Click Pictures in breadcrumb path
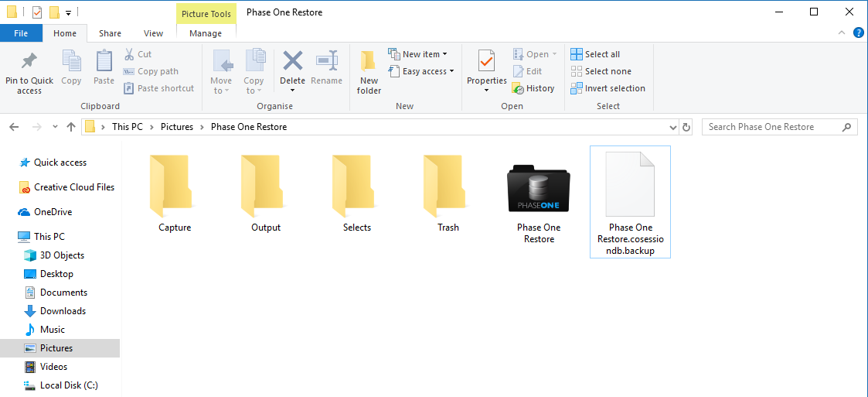The image size is (868, 397). click(x=176, y=127)
